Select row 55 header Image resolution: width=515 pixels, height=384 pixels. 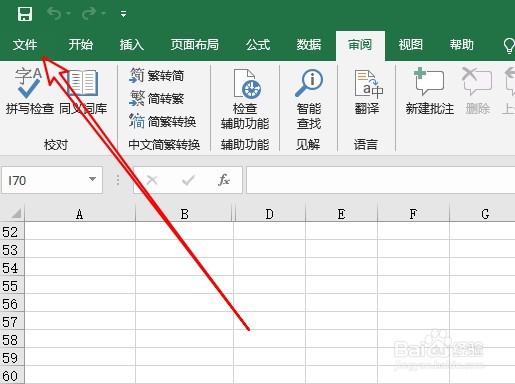[12, 285]
